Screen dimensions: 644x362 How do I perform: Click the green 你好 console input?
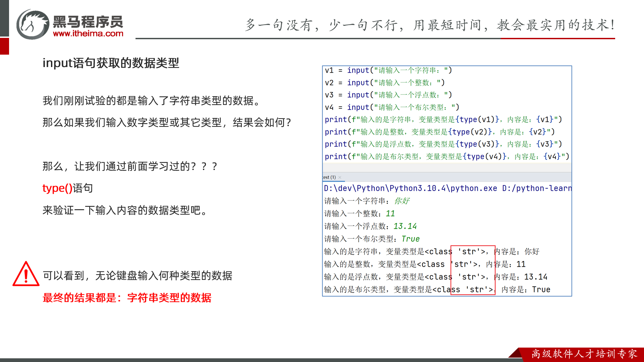pos(401,201)
